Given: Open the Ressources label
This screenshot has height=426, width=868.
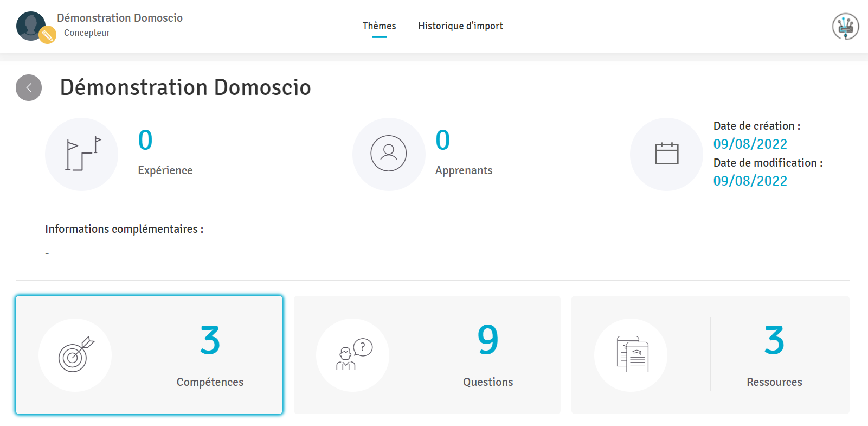Looking at the screenshot, I should [774, 382].
